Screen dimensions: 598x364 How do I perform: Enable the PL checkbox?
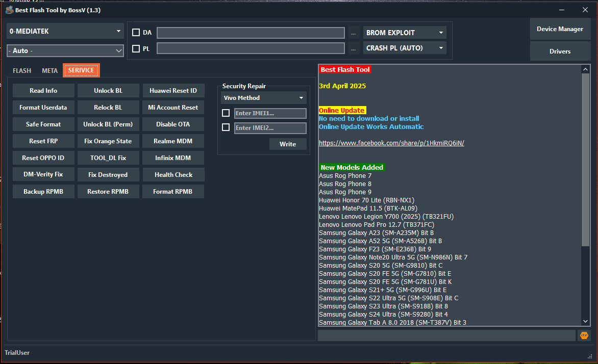click(x=136, y=48)
